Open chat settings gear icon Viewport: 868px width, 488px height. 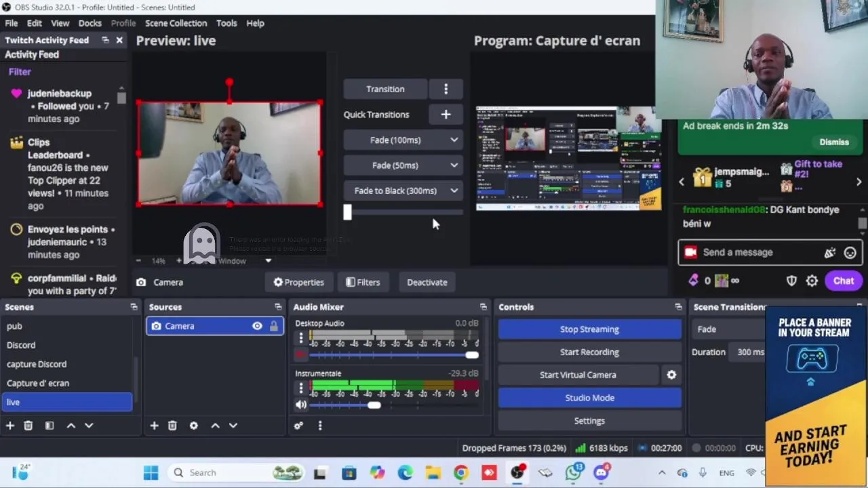click(812, 281)
